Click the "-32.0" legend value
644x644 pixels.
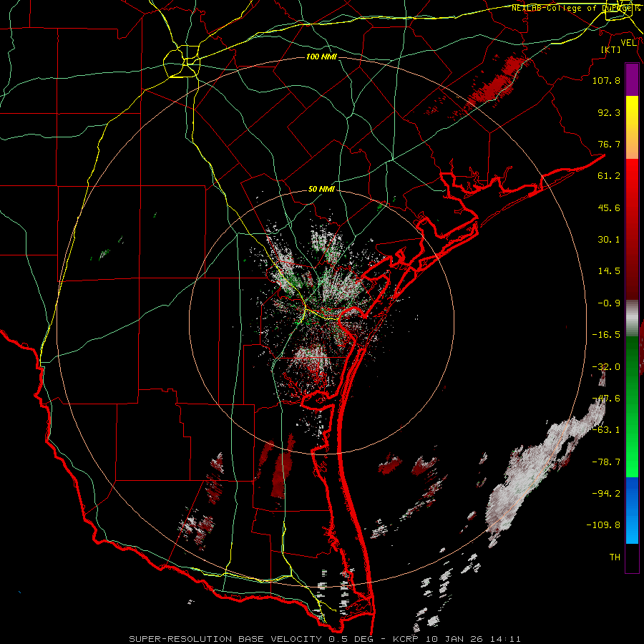[x=606, y=367]
